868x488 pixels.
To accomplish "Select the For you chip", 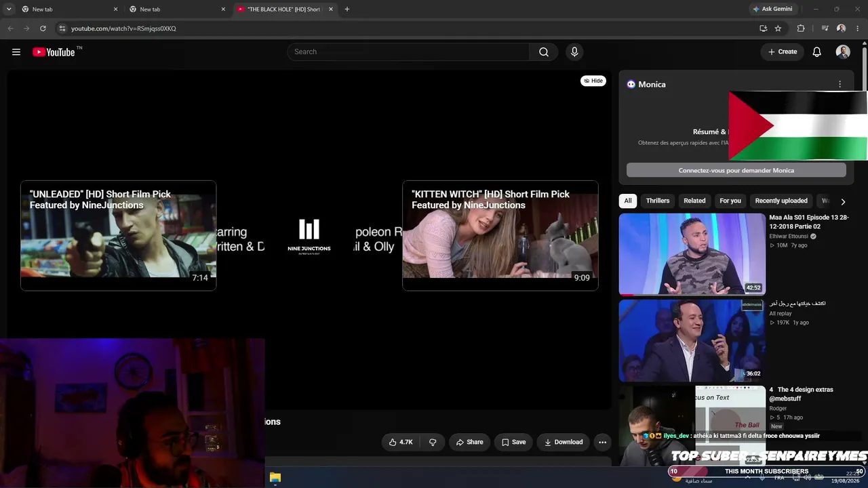I will [x=730, y=201].
